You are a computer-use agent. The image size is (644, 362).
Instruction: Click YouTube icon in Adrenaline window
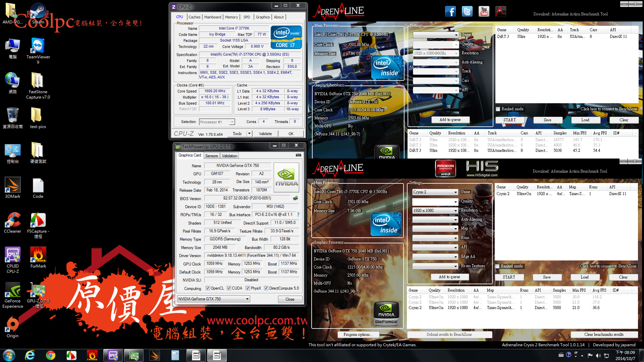484,11
